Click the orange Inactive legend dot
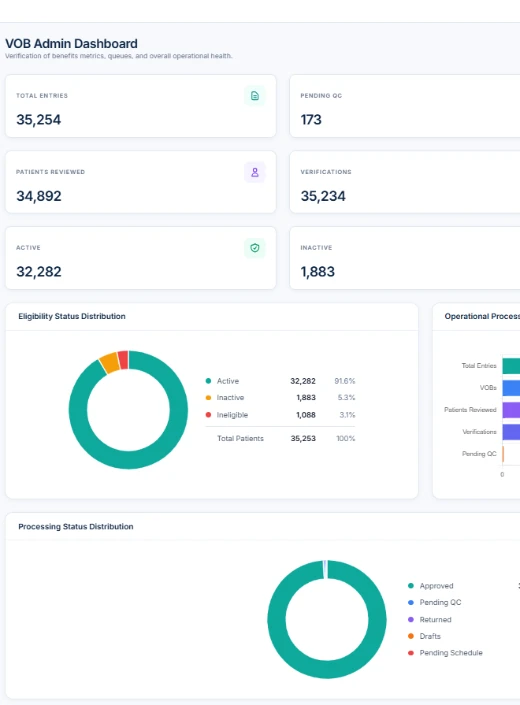520x705 pixels. (208, 397)
